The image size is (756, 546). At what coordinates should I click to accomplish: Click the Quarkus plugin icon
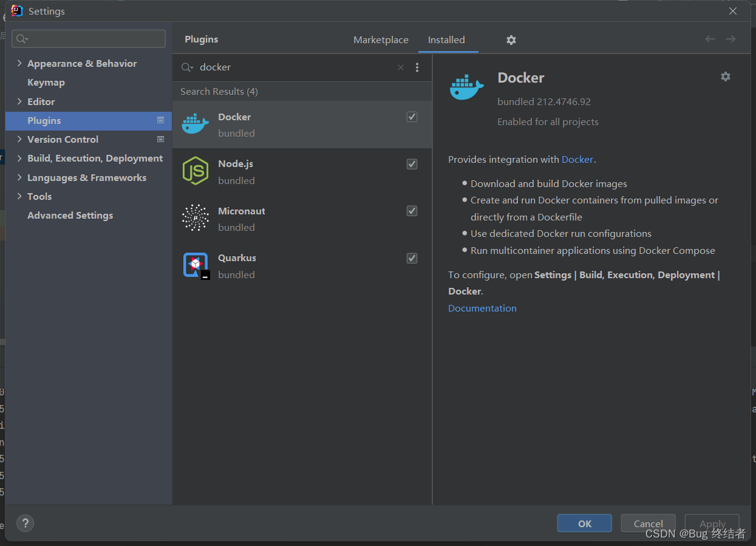click(x=196, y=265)
